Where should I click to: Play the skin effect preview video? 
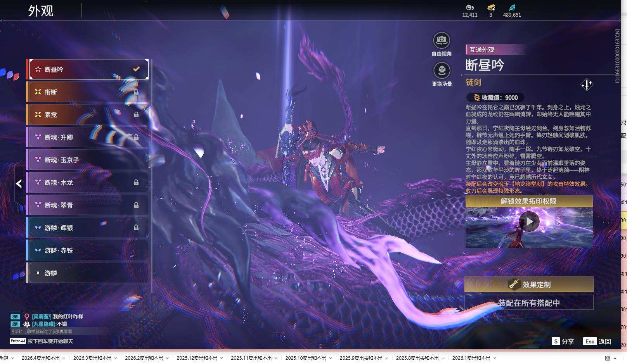point(529,222)
